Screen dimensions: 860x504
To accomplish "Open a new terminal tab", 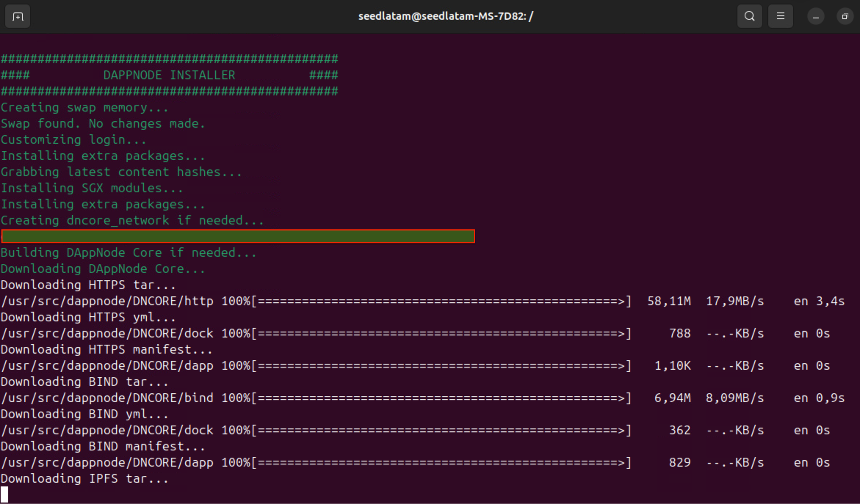I will point(18,16).
